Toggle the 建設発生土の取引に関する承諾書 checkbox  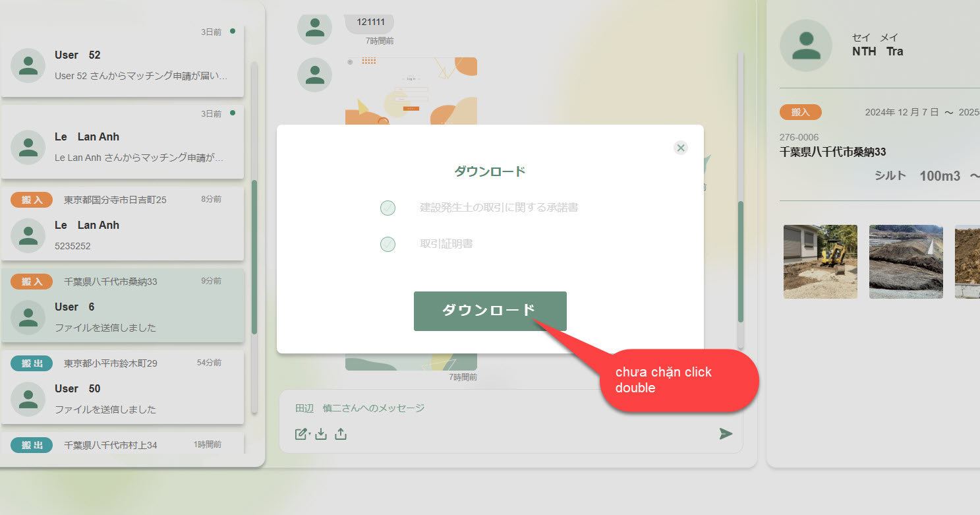[x=388, y=208]
